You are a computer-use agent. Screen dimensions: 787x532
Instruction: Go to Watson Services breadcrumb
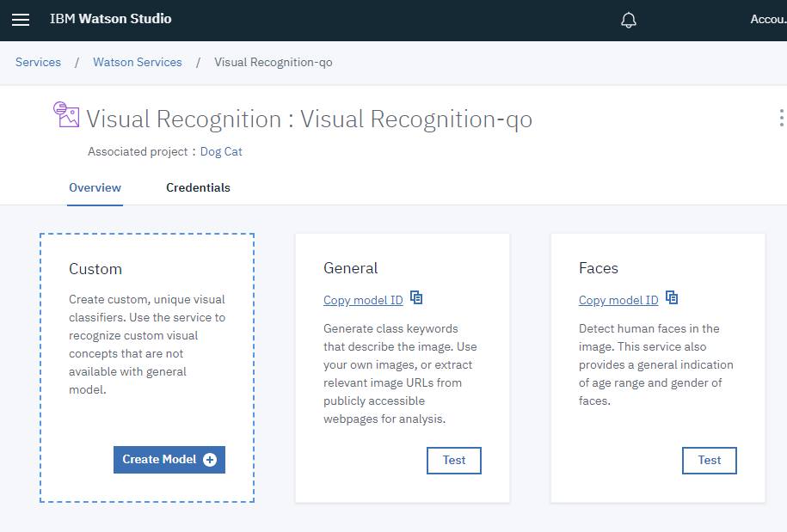(138, 62)
